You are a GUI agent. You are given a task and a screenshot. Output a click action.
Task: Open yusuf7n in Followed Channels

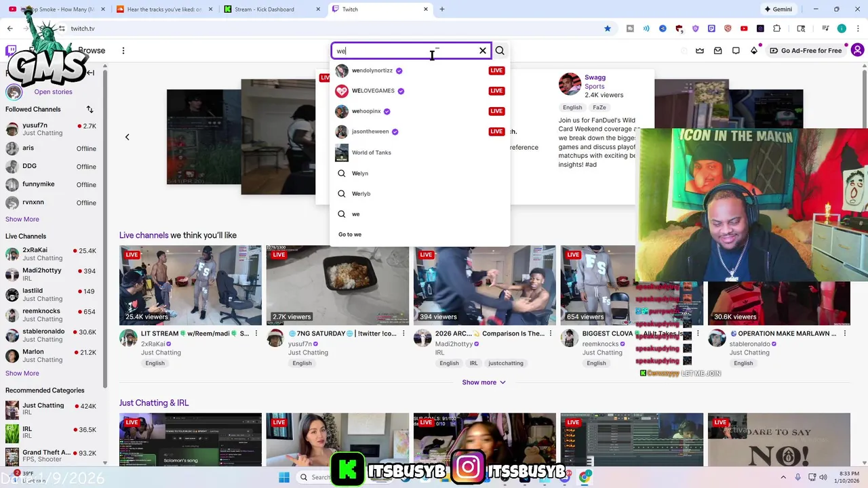[51, 129]
